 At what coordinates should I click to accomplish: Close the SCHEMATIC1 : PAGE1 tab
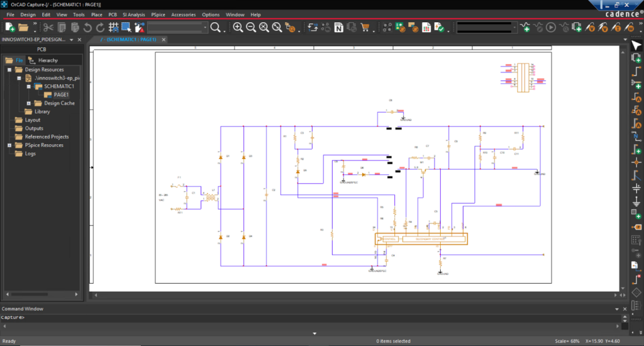(x=164, y=40)
